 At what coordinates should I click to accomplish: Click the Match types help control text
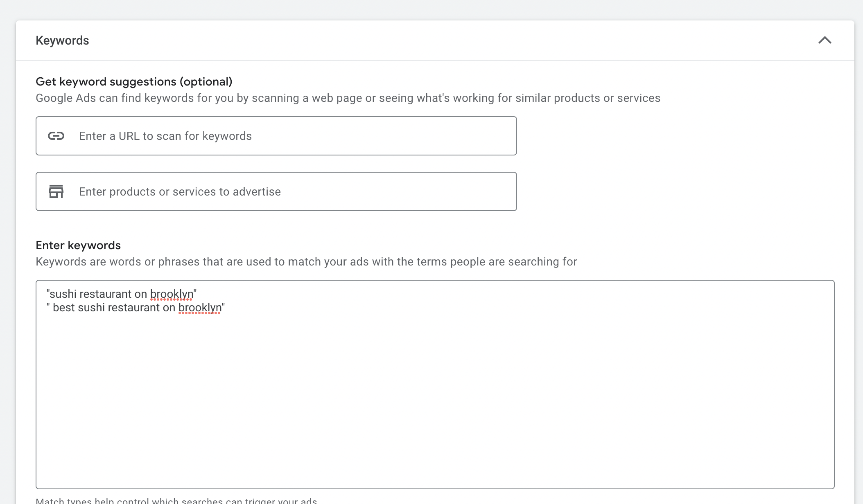point(176,500)
